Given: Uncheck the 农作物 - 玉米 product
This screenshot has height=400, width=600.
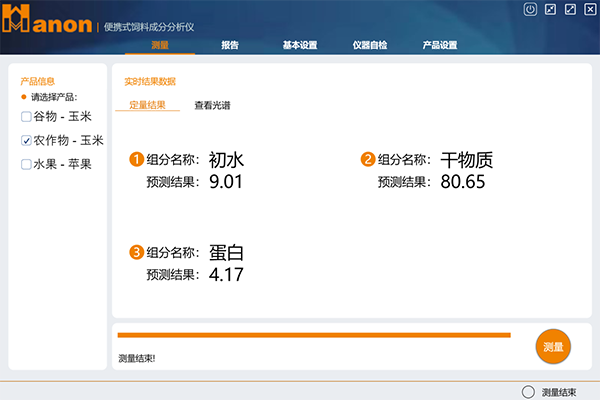Looking at the screenshot, I should [x=26, y=141].
